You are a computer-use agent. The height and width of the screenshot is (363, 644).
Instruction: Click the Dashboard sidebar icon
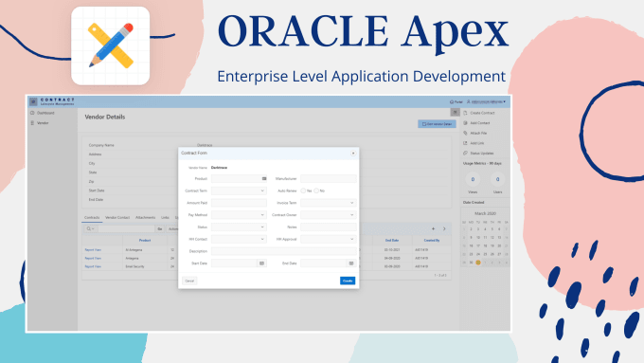click(x=32, y=113)
